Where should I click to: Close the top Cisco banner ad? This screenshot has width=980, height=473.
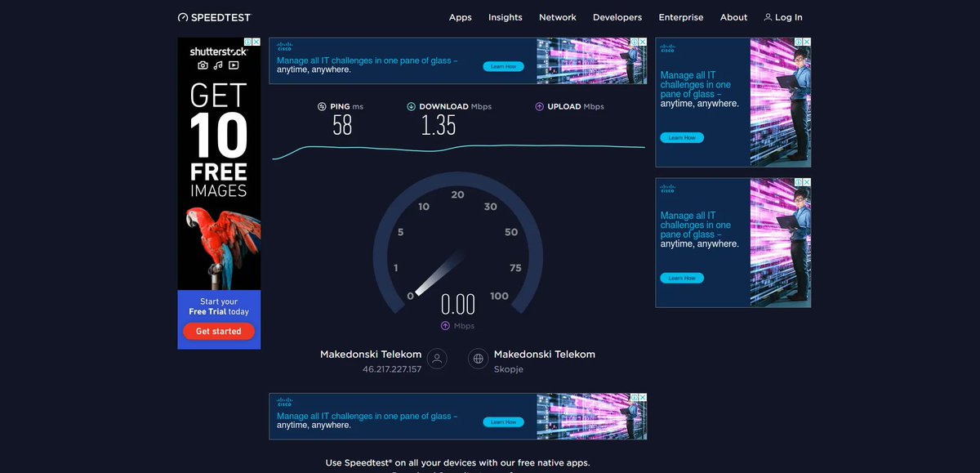pyautogui.click(x=643, y=42)
